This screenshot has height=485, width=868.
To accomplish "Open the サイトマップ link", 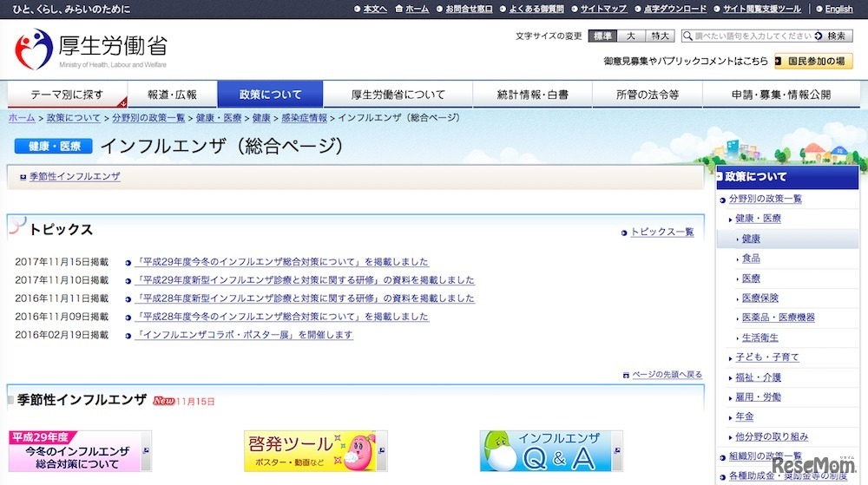I will 603,9.
